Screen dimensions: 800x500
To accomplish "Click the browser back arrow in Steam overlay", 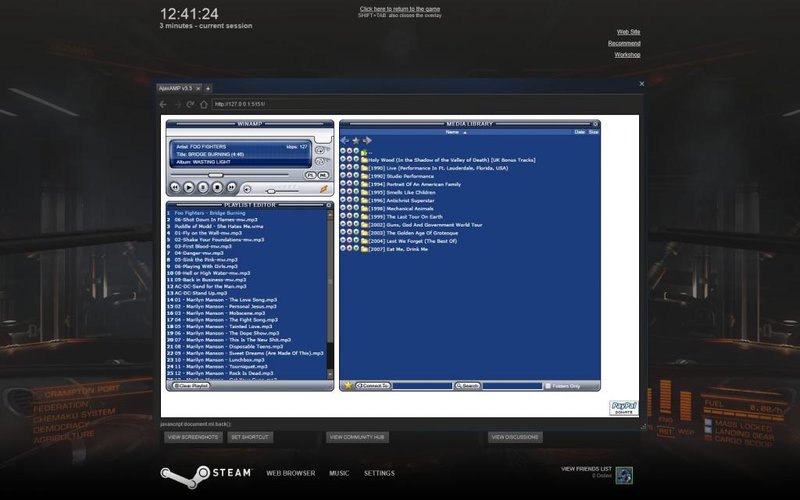I will point(163,104).
